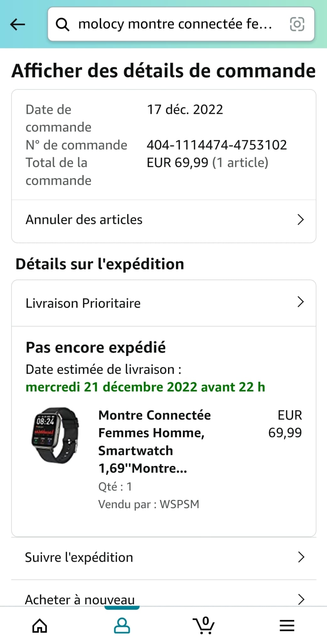Open Suivre l'expédition chevron
This screenshot has width=327, height=644.
coord(301,557)
